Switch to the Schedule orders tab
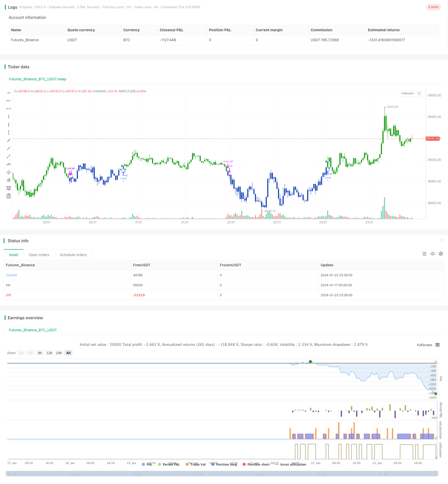 [73, 255]
